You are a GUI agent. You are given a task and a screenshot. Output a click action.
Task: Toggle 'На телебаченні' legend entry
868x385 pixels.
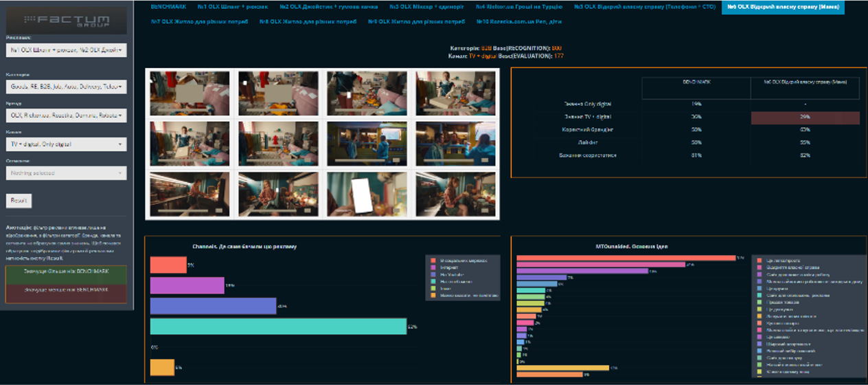(x=453, y=281)
